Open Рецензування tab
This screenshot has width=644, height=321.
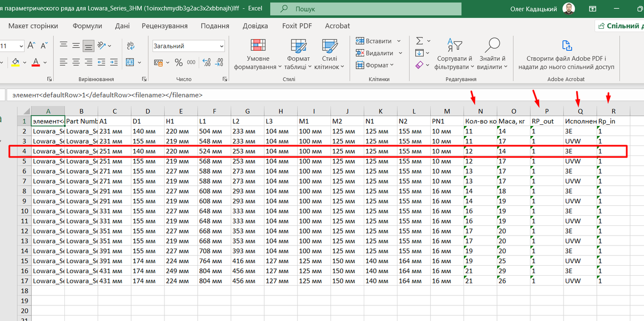coord(165,26)
